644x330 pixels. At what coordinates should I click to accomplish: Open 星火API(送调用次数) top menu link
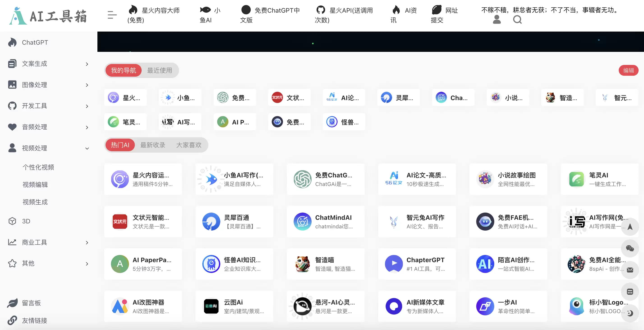click(x=344, y=15)
